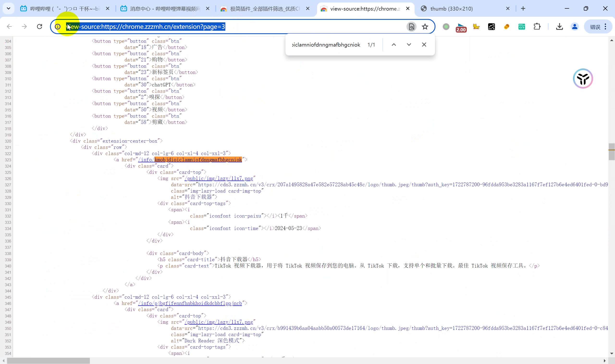Image resolution: width=615 pixels, height=364 pixels.
Task: Click the chatGPT button text on line 311
Action: click(161, 85)
